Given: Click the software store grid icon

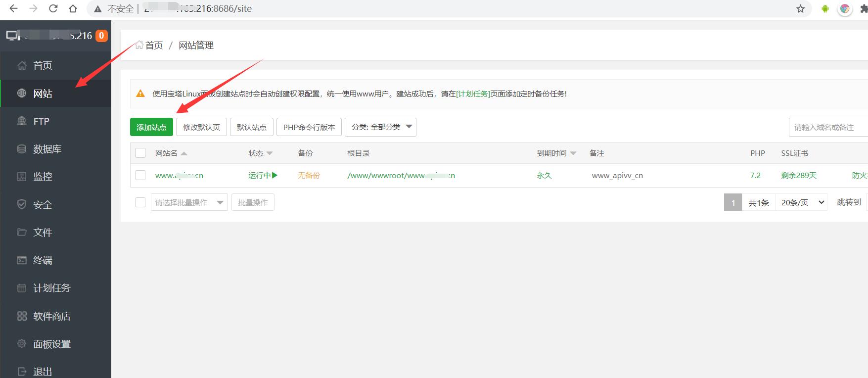Looking at the screenshot, I should click(x=22, y=316).
